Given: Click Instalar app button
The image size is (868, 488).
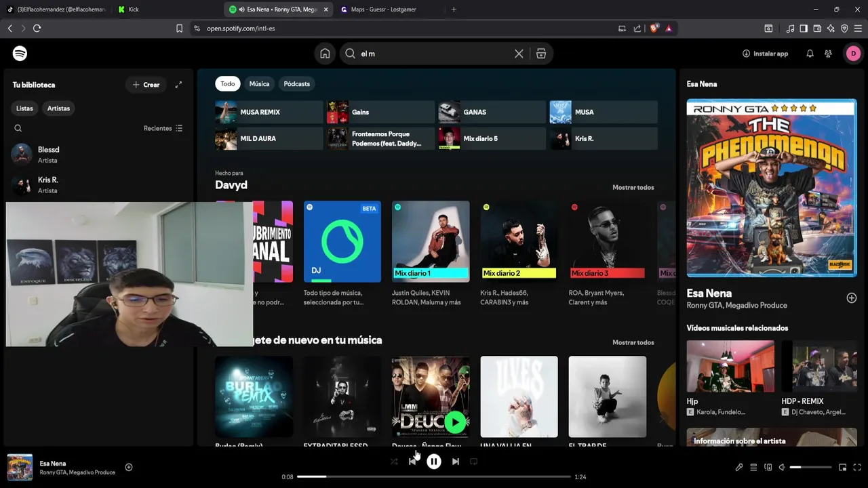Looking at the screenshot, I should click(x=765, y=54).
